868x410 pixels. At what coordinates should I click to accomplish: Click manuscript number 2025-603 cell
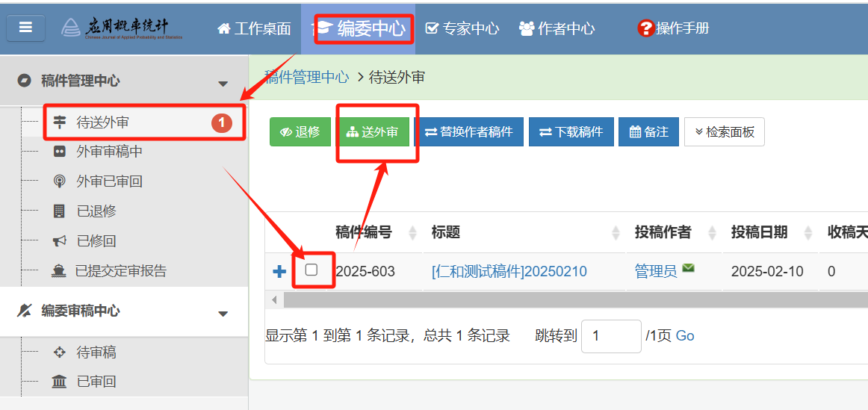pos(365,271)
